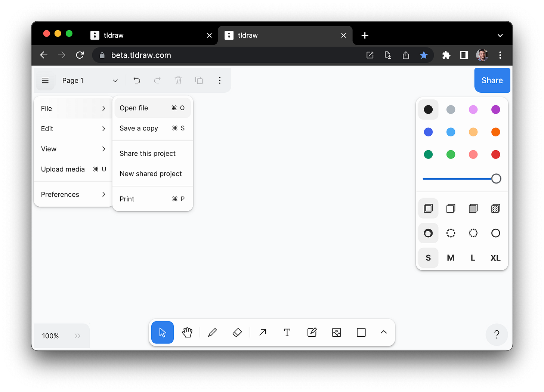This screenshot has height=392, width=544.
Task: Select the pattern fill style
Action: (x=495, y=209)
